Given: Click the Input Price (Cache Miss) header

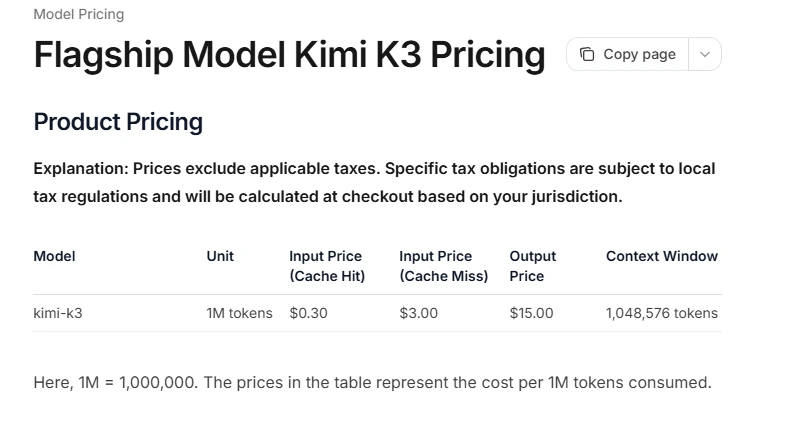Looking at the screenshot, I should pyautogui.click(x=444, y=266).
